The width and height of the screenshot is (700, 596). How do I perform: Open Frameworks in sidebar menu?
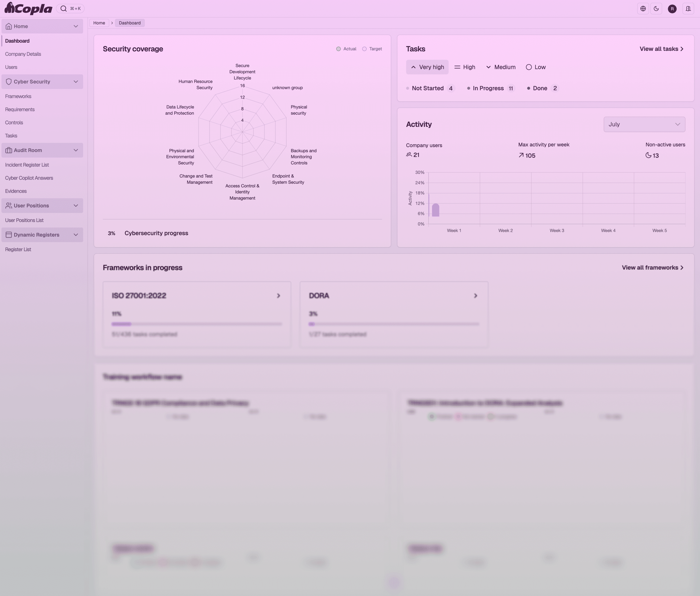click(18, 96)
